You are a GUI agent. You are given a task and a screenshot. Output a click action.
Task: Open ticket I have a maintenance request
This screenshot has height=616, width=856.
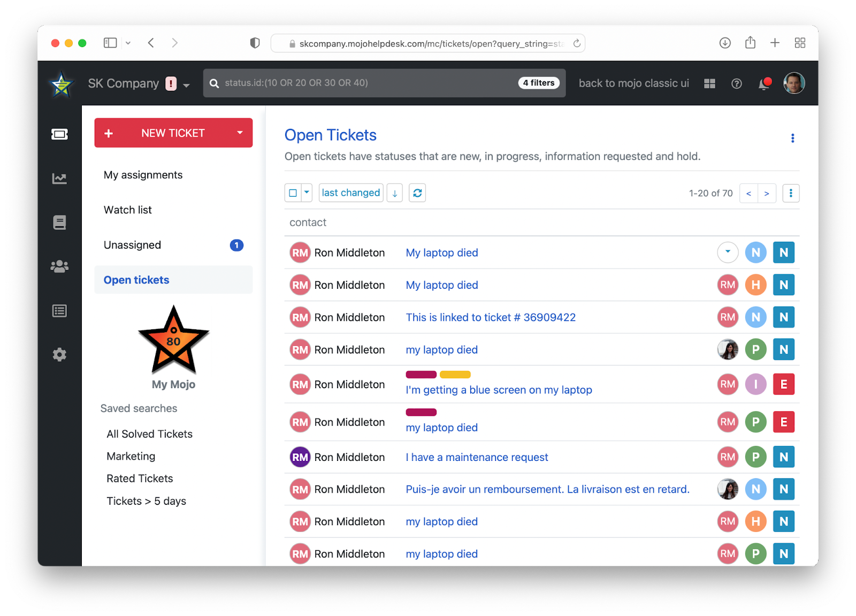coord(476,457)
